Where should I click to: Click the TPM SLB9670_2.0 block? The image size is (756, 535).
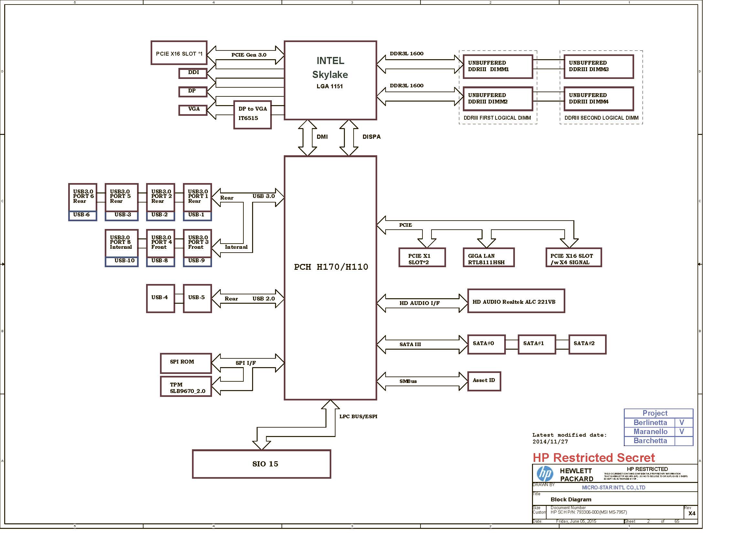click(186, 387)
